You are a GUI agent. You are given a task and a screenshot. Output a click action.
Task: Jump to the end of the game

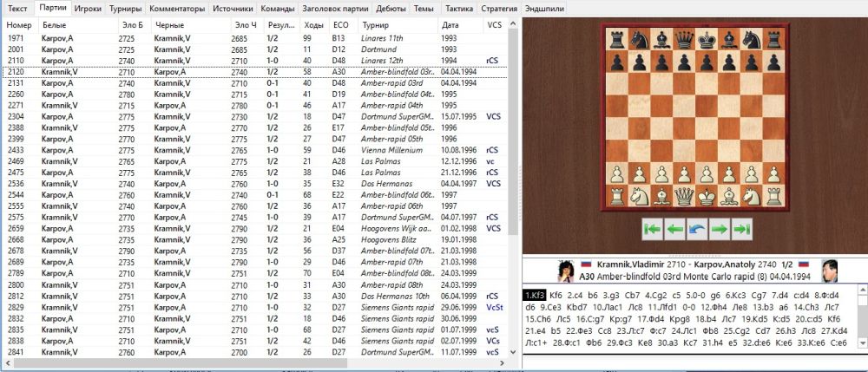pos(741,230)
